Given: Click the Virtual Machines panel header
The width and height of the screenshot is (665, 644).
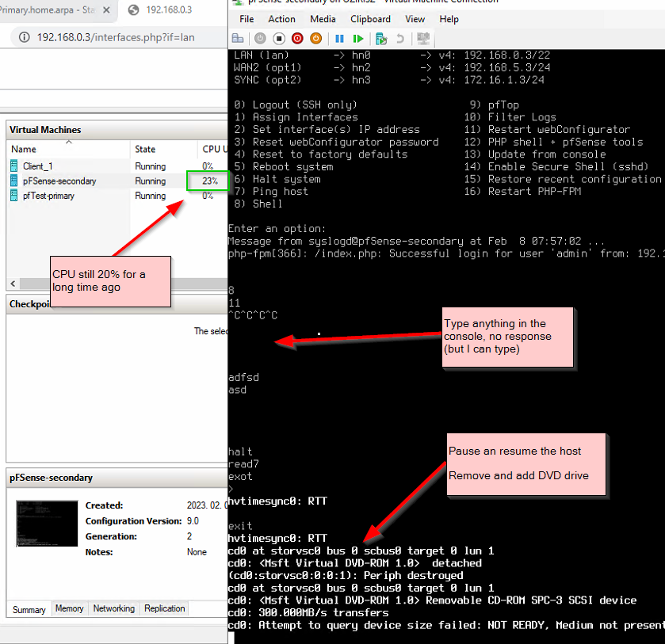Looking at the screenshot, I should [x=117, y=130].
